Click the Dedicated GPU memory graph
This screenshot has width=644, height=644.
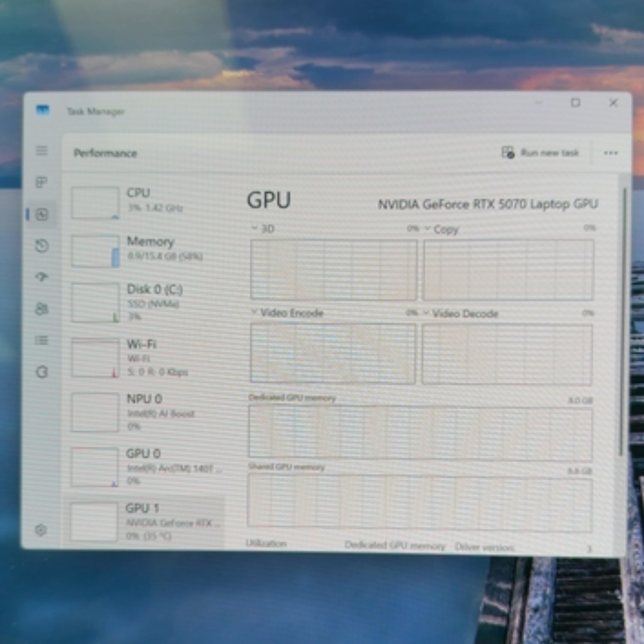coord(420,433)
